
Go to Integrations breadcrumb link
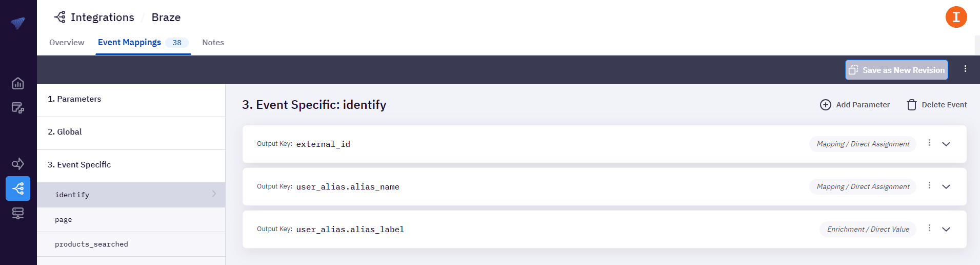pos(102,17)
